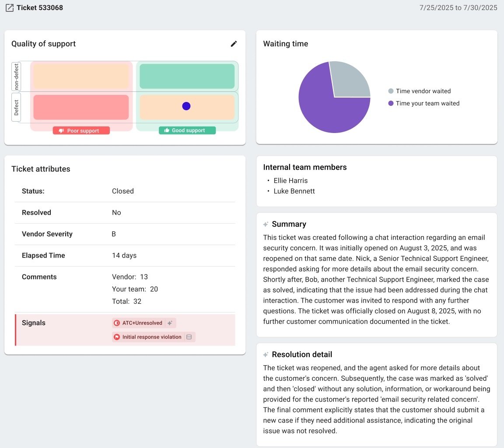Screen dimensions: 504x448
Task: Open ticket 533068 external link icon
Action: pos(10,8)
